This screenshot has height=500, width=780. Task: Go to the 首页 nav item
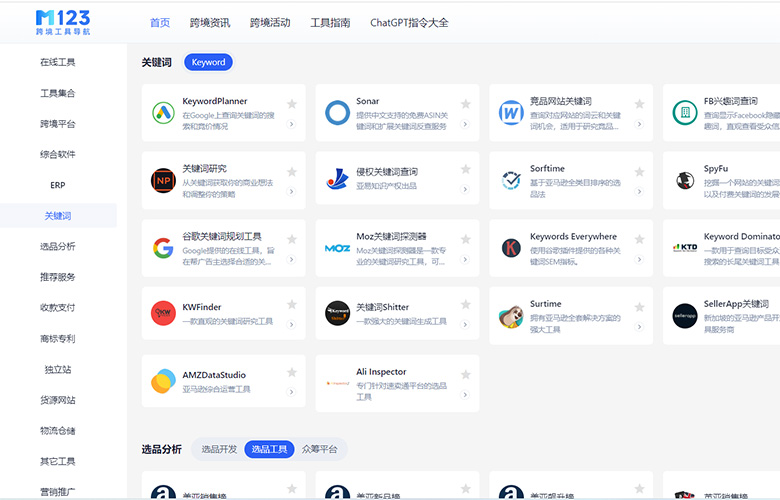(x=160, y=23)
